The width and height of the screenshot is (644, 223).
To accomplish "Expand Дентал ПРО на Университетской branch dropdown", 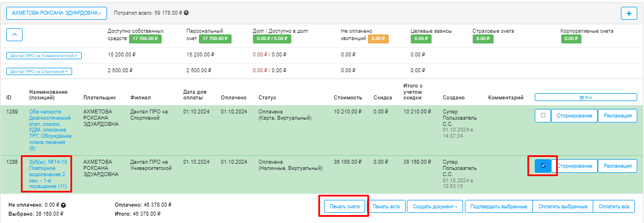I will click(44, 55).
